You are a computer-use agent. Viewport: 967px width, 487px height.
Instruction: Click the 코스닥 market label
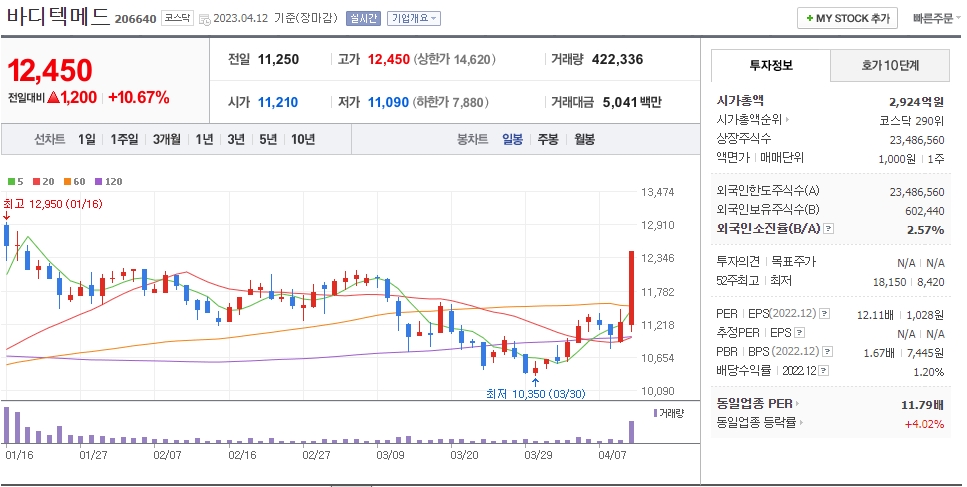tap(177, 18)
